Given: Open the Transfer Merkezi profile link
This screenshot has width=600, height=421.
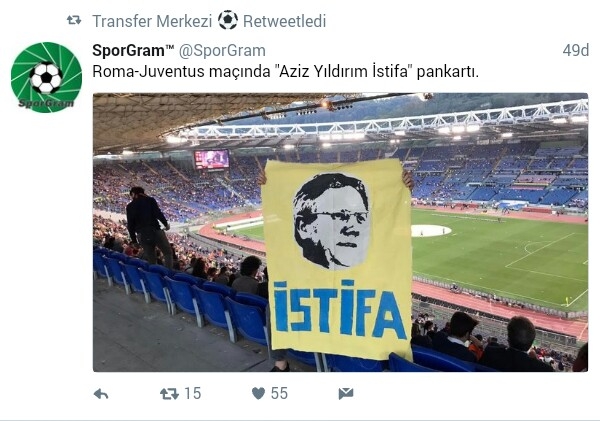Looking at the screenshot, I should click(x=152, y=21).
